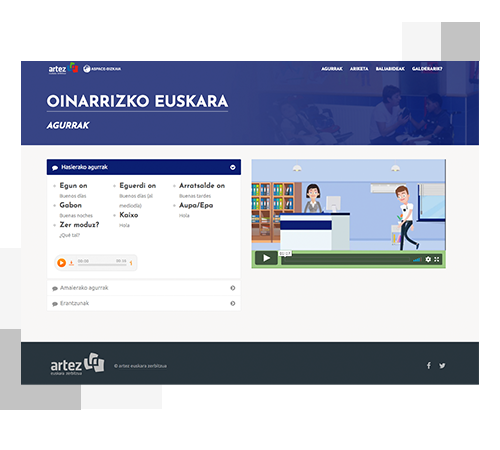Expand the Erantzunak section
This screenshot has width=500, height=450.
(x=144, y=303)
